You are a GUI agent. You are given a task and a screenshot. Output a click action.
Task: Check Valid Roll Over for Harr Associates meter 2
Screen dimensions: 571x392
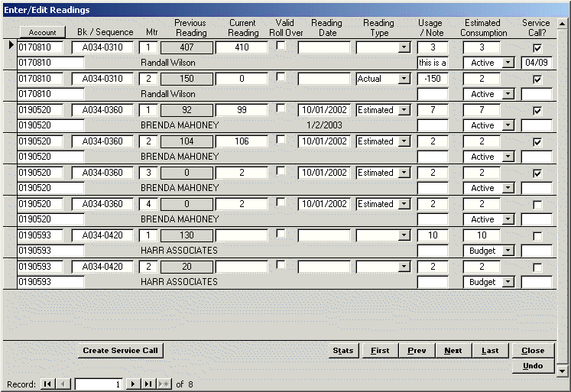pyautogui.click(x=281, y=264)
